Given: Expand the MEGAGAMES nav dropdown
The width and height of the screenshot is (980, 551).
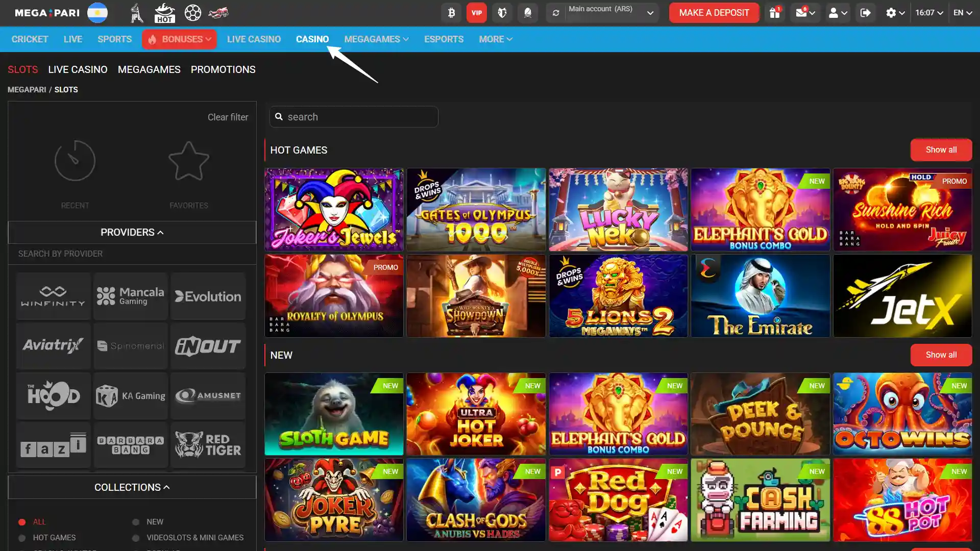Looking at the screenshot, I should point(376,39).
